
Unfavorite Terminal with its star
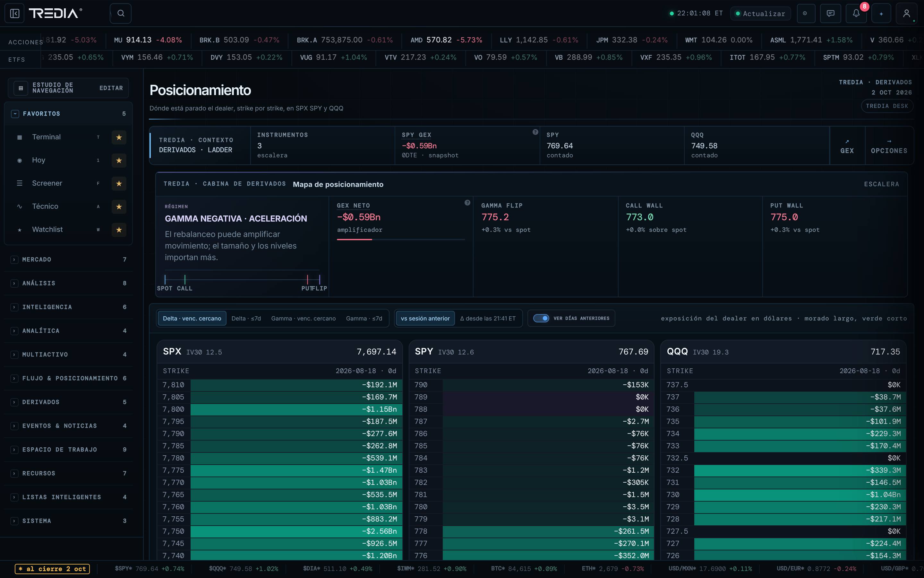119,137
